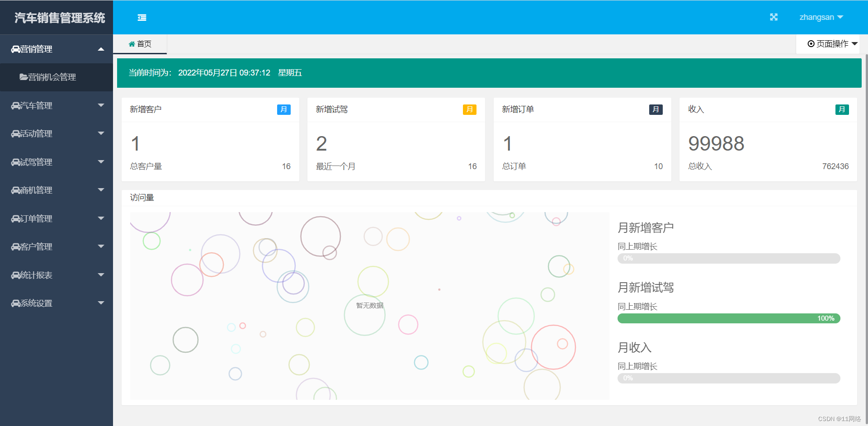Screen dimensions: 868x426
Task: Collapse the 营销管理 menu arrow
Action: [101, 49]
